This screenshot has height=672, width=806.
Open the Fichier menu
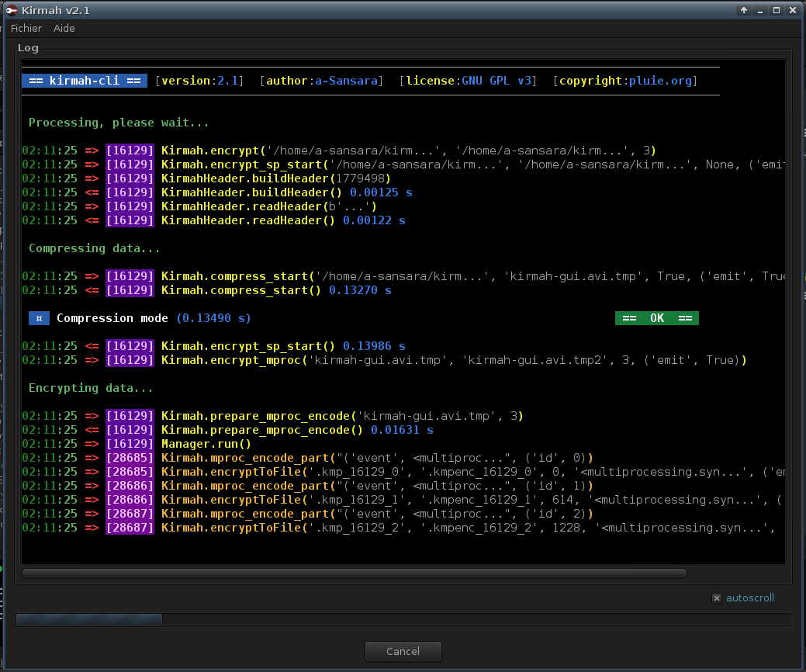click(26, 28)
